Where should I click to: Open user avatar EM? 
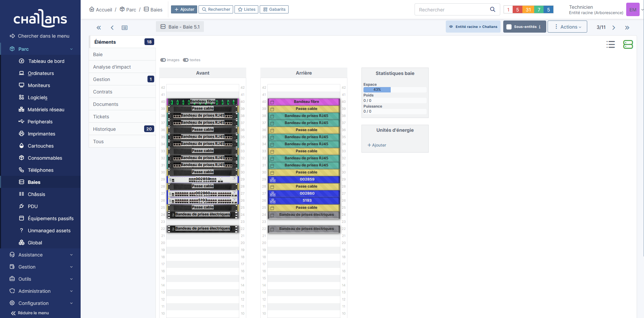(x=633, y=9)
